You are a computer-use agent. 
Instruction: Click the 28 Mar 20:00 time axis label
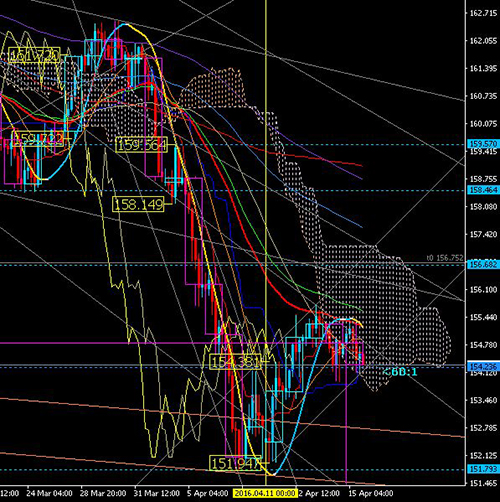(103, 493)
